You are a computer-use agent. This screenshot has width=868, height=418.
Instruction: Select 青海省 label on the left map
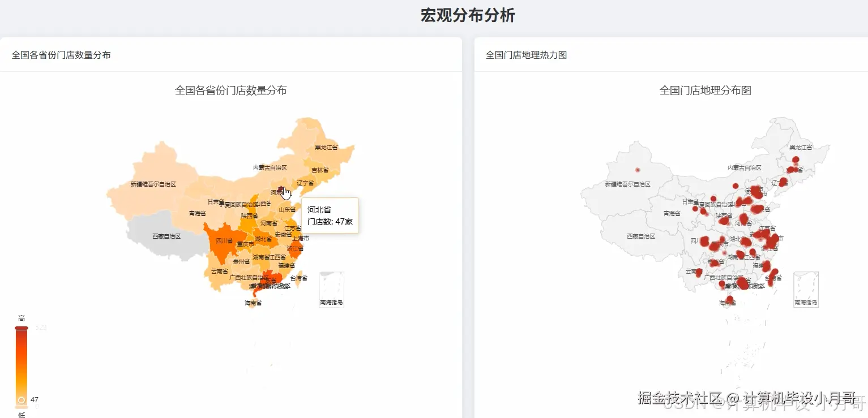198,214
